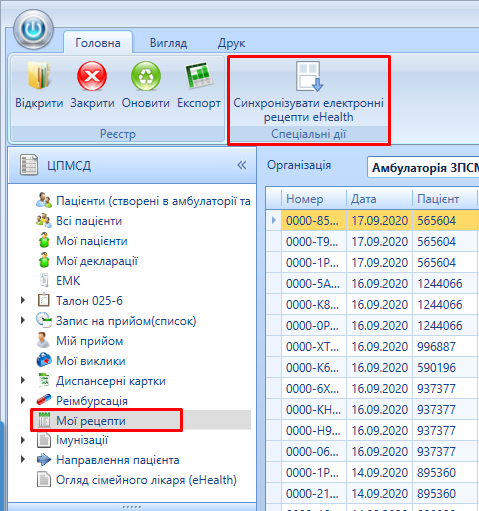This screenshot has height=511, width=479.
Task: Collapse the ЦПМСД navigation panel
Action: (242, 165)
